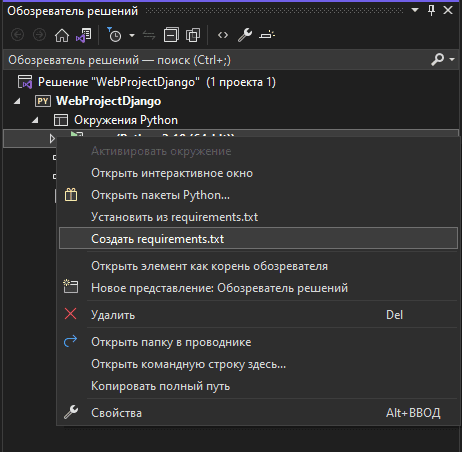Collapse the WebProjectDjango project node
This screenshot has height=452, width=462.
(17, 101)
